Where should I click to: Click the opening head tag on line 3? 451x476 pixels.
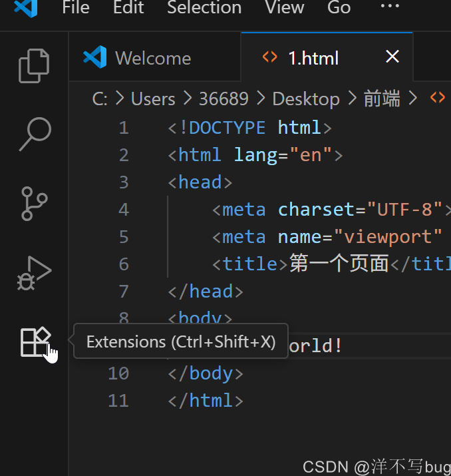tap(200, 182)
